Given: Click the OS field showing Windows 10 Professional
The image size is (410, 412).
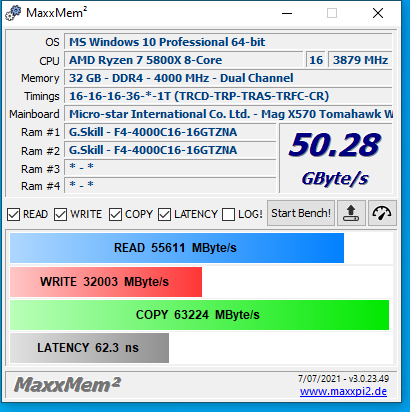Looking at the screenshot, I should (x=228, y=42).
